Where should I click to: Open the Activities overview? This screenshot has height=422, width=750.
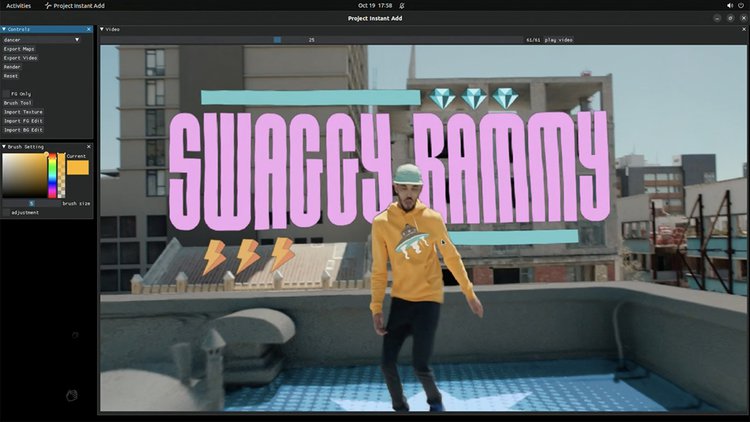tap(18, 5)
